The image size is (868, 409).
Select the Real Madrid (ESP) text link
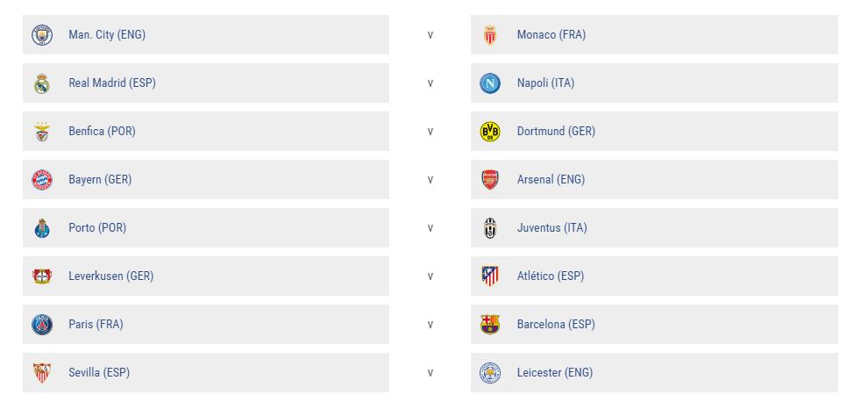(x=112, y=83)
